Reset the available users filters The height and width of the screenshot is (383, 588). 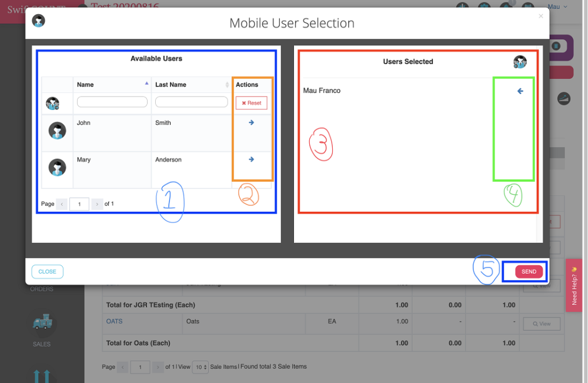(x=251, y=103)
